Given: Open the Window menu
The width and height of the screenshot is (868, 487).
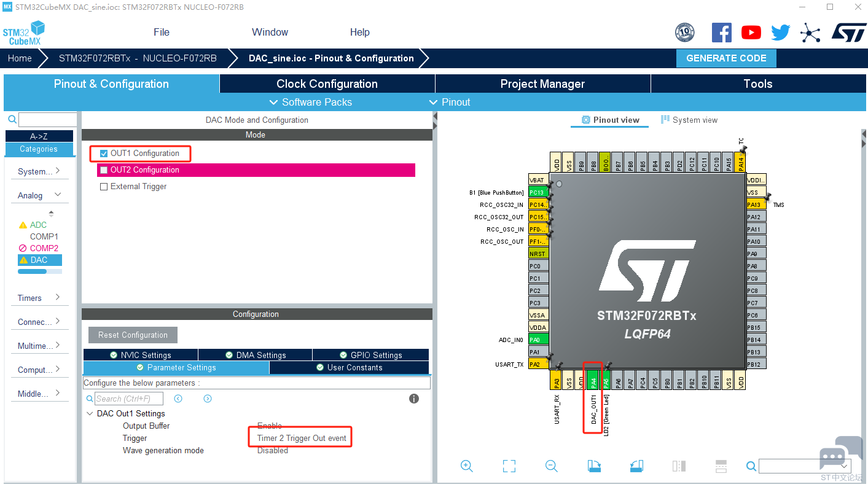Looking at the screenshot, I should click(x=270, y=32).
